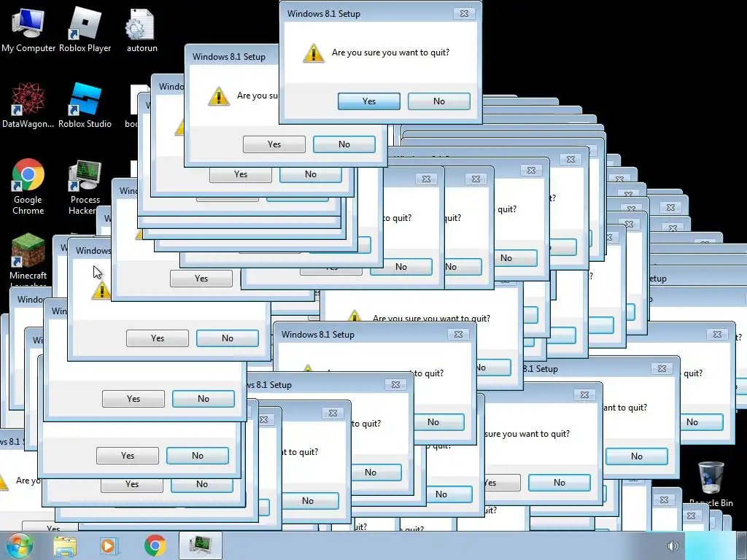Click the blue-highlighted Yes in the topmost dialog
Viewport: 747px width, 560px height.
(x=368, y=101)
